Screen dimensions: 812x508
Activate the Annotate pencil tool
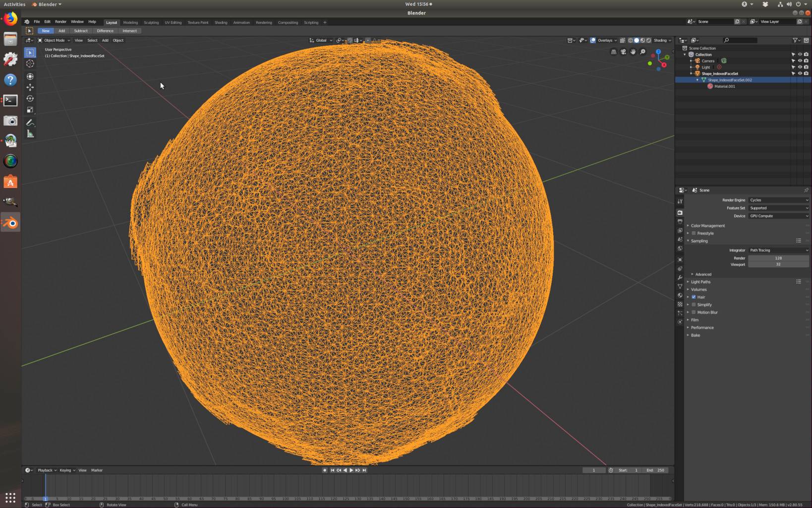click(x=30, y=123)
